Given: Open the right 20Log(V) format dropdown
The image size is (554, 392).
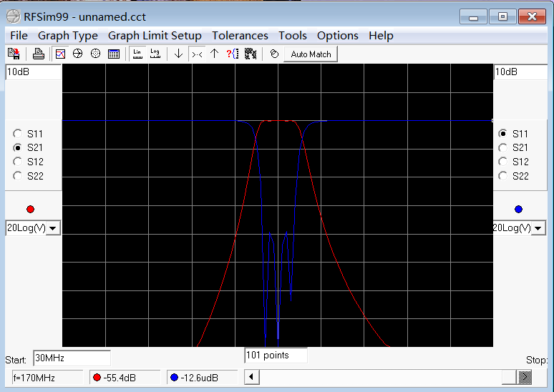Looking at the screenshot, I should click(x=538, y=228).
